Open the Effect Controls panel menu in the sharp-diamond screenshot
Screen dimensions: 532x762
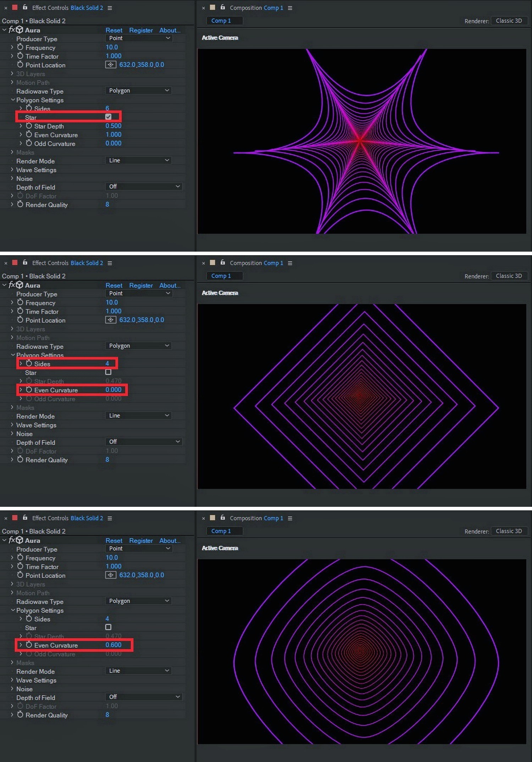pyautogui.click(x=110, y=263)
